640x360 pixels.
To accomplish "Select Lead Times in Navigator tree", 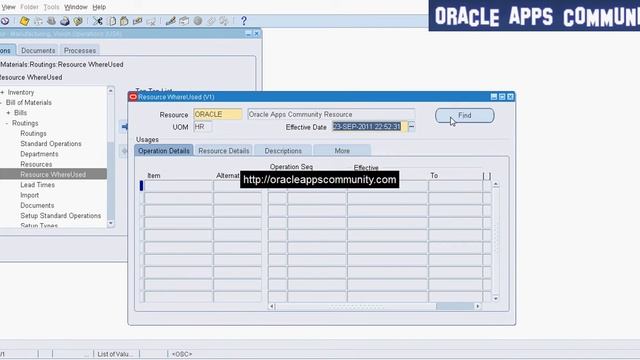I will [x=38, y=185].
